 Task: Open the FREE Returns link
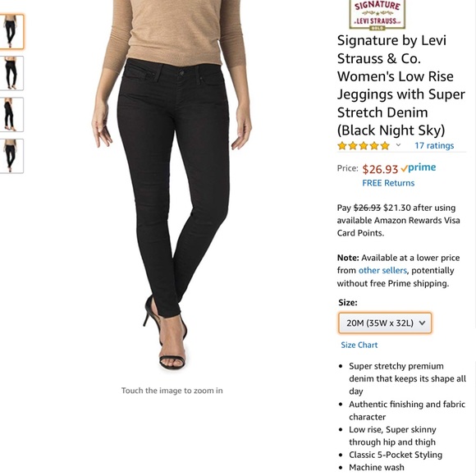click(388, 183)
